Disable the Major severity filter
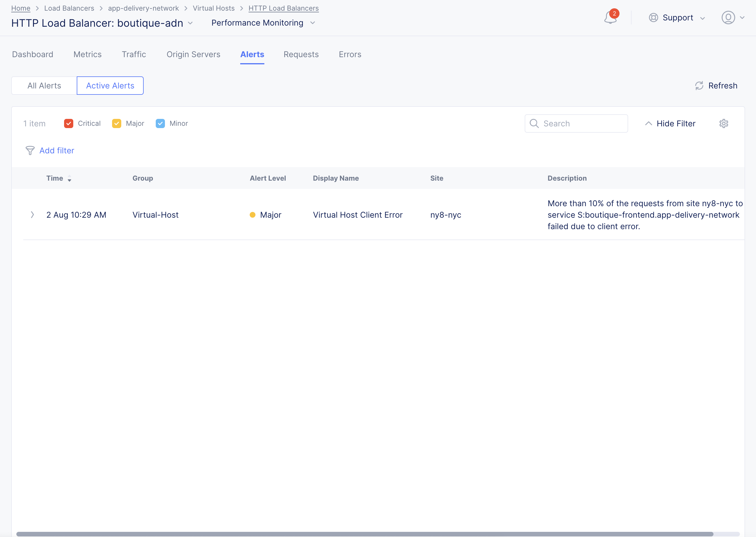This screenshot has height=537, width=756. 116,123
